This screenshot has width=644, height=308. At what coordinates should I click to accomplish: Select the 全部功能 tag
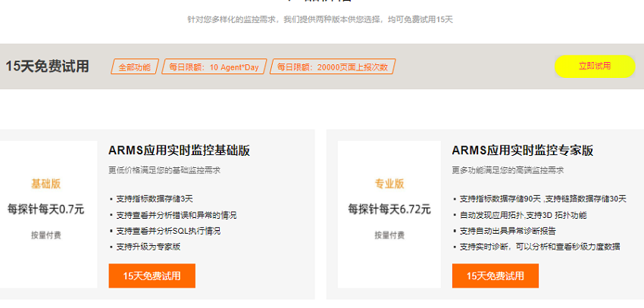pos(135,67)
